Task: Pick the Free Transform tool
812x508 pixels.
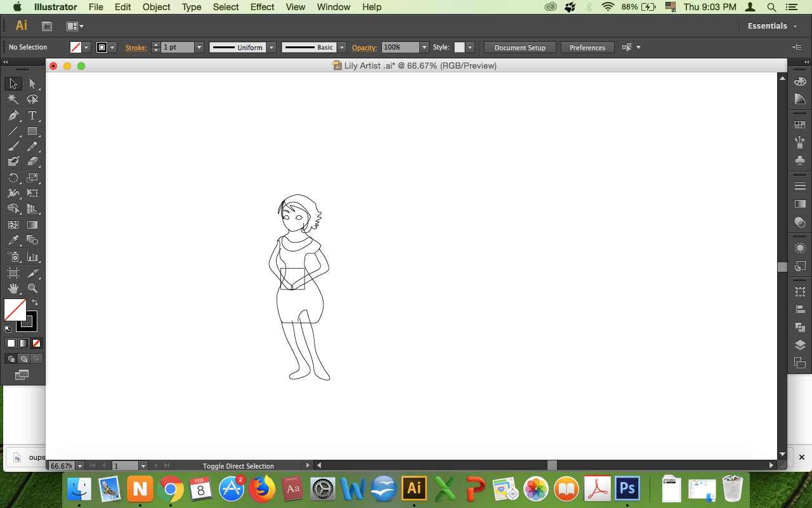Action: [32, 193]
